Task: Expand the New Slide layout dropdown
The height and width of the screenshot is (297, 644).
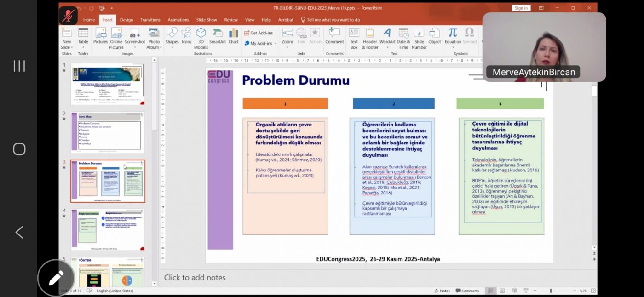Action: pos(67,47)
